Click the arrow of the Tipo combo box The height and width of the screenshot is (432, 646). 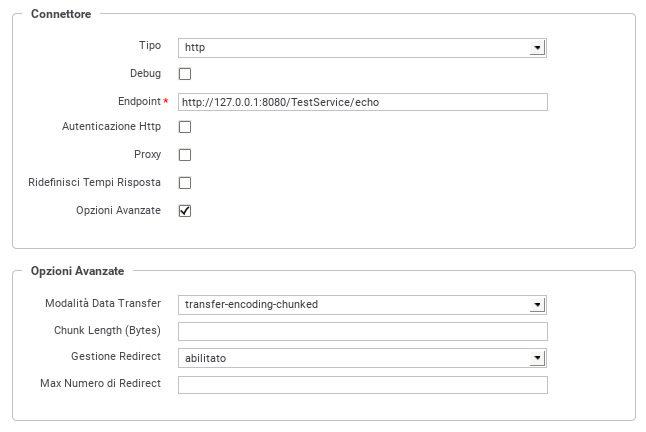coord(537,48)
